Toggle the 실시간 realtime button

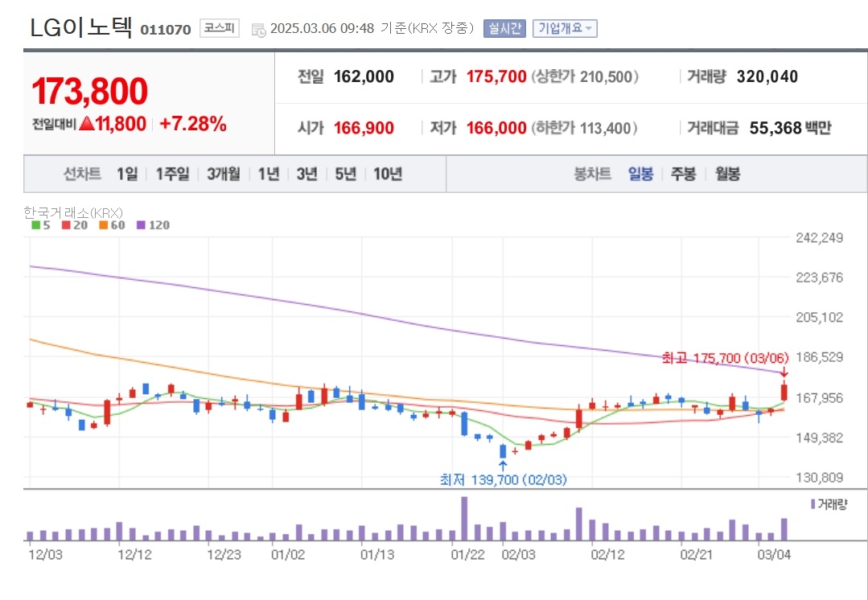click(504, 28)
